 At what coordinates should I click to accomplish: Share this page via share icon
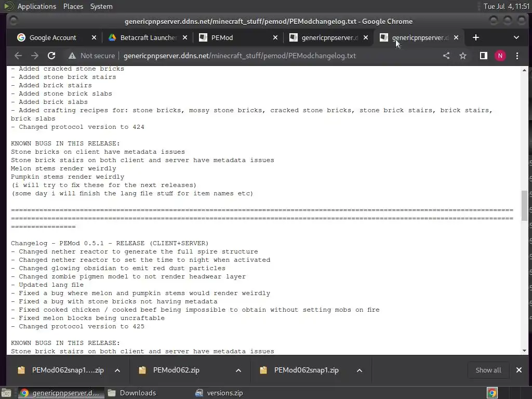coord(446,56)
